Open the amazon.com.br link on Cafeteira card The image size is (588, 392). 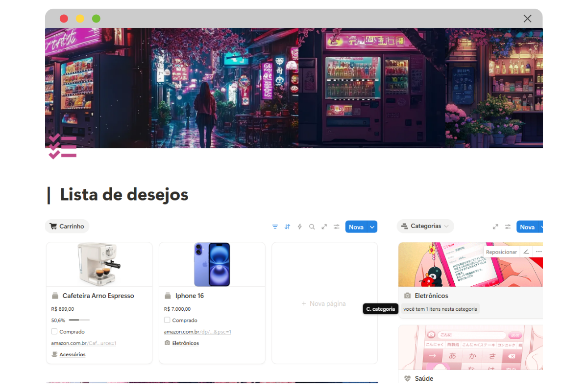click(84, 343)
